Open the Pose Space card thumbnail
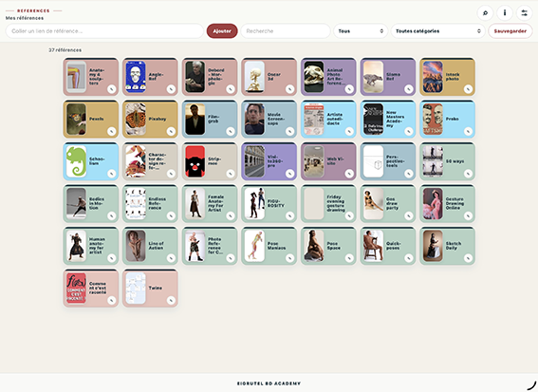Viewport: 538px width, 392px height. coord(314,246)
